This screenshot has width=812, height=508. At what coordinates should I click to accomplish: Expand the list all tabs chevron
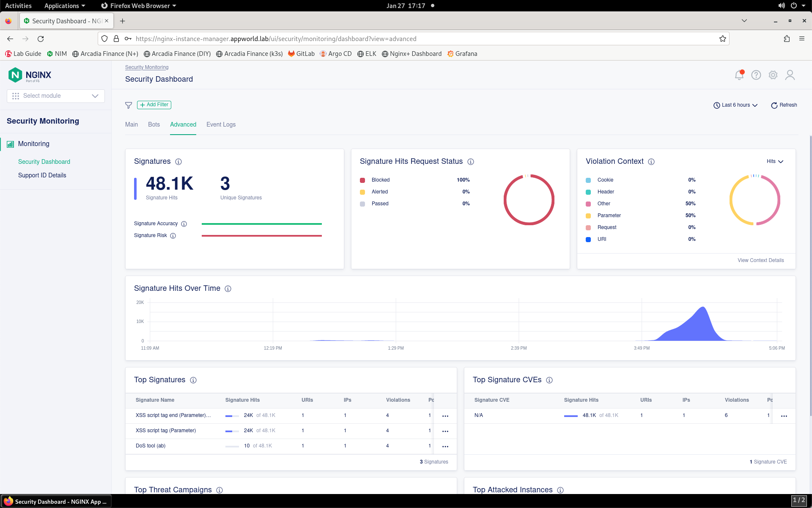(744, 21)
